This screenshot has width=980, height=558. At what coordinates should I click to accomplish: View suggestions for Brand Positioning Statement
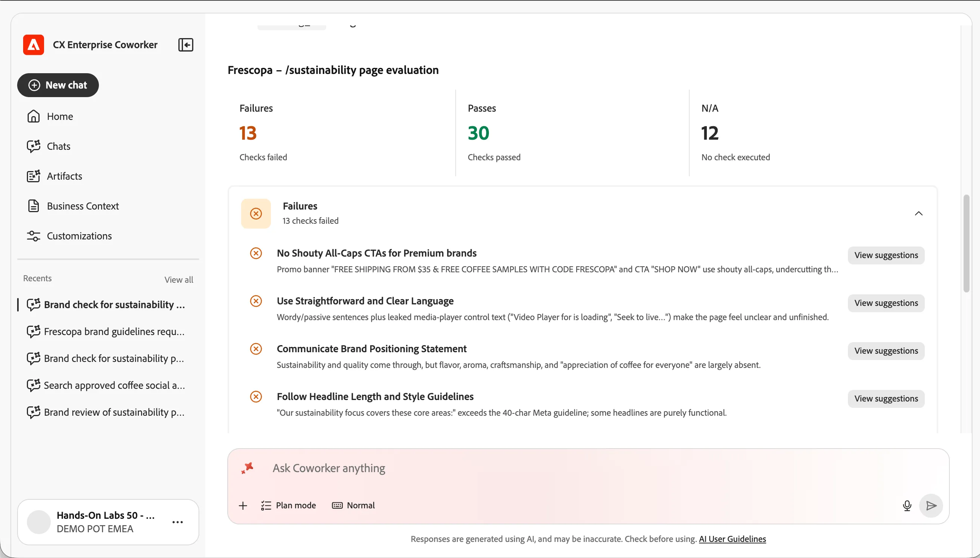point(886,351)
